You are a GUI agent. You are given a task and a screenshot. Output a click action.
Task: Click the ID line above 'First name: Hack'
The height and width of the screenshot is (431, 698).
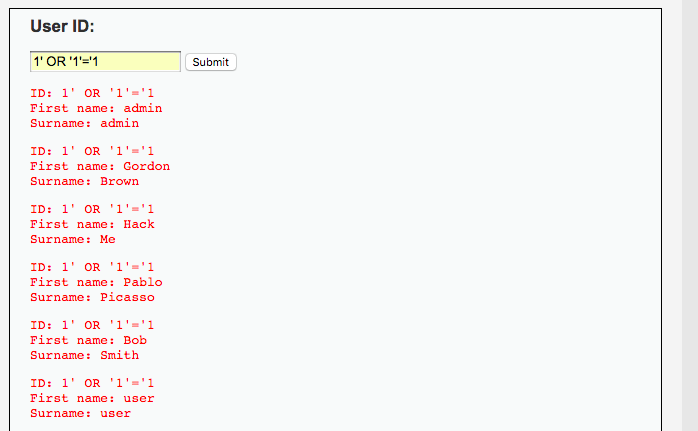(92, 209)
